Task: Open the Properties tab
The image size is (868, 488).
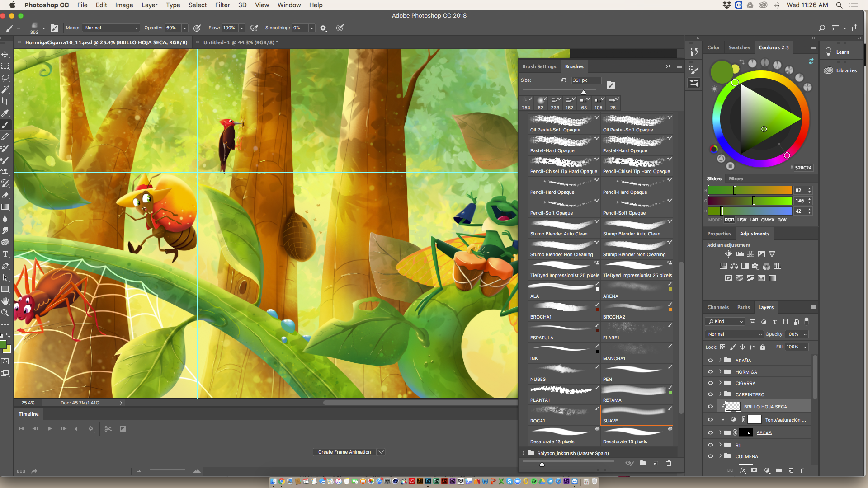Action: pos(719,234)
